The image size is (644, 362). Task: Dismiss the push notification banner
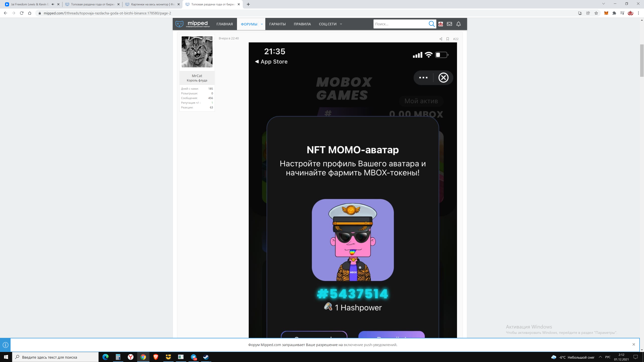[x=634, y=345]
